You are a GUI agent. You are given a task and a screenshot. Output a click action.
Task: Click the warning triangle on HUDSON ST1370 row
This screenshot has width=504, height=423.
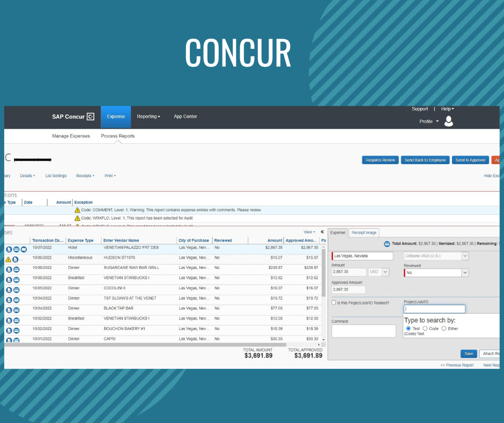pyautogui.click(x=9, y=259)
